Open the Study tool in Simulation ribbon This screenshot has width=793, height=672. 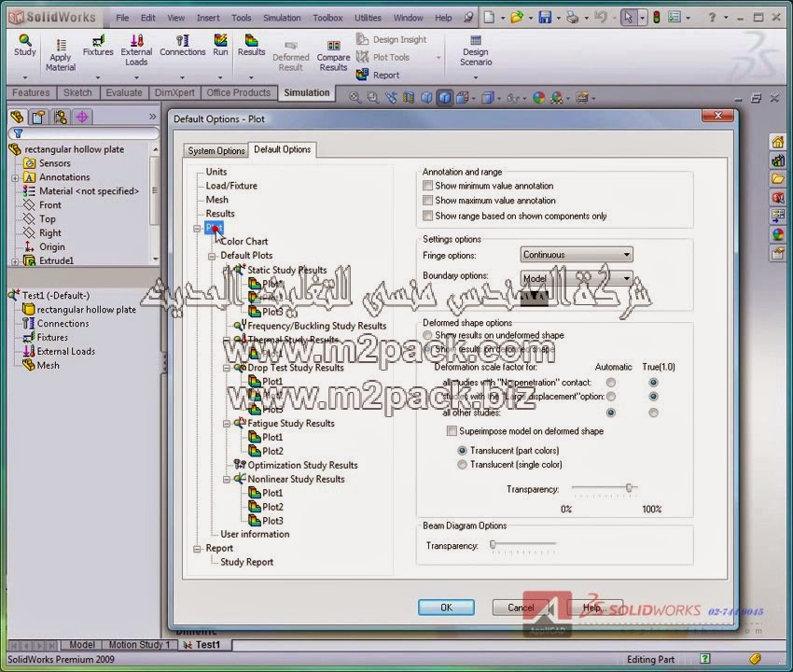coord(25,45)
